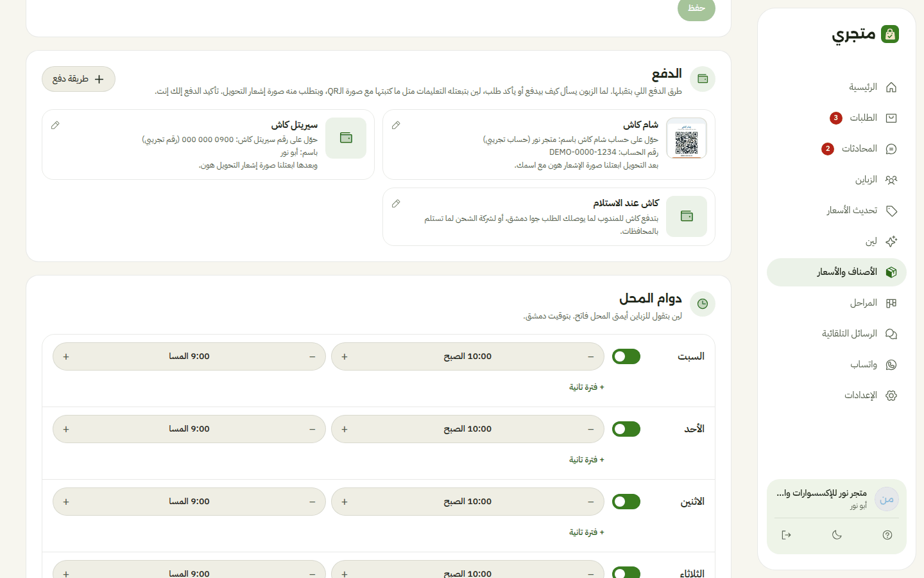The height and width of the screenshot is (578, 924).
Task: Click the logout icon
Action: pyautogui.click(x=786, y=535)
